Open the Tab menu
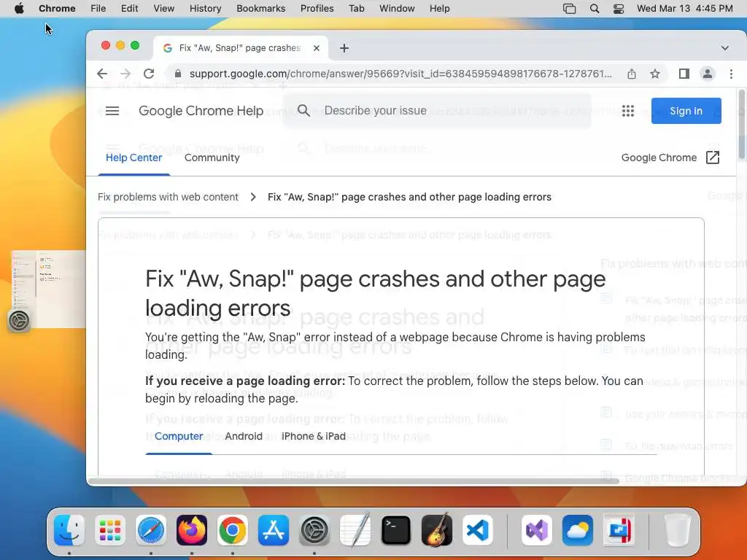 click(356, 9)
